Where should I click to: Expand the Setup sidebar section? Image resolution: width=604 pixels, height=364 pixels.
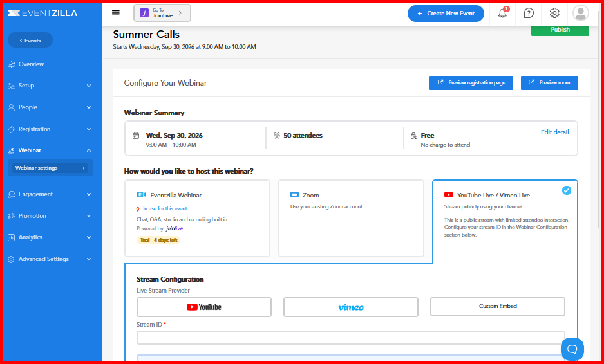(50, 86)
